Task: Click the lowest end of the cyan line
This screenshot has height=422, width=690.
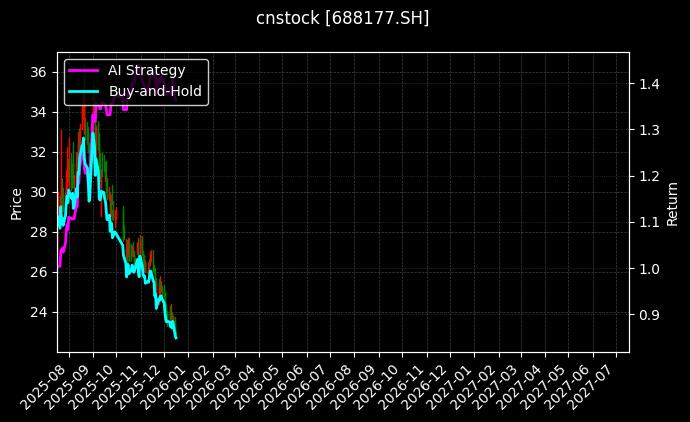Action: pyautogui.click(x=176, y=338)
